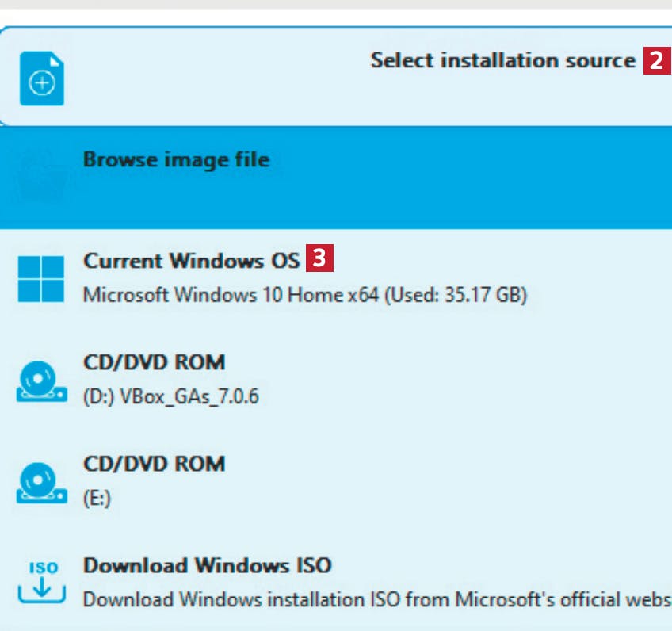Image resolution: width=672 pixels, height=631 pixels.
Task: Select Download Windows ISO option
Action: click(x=208, y=565)
